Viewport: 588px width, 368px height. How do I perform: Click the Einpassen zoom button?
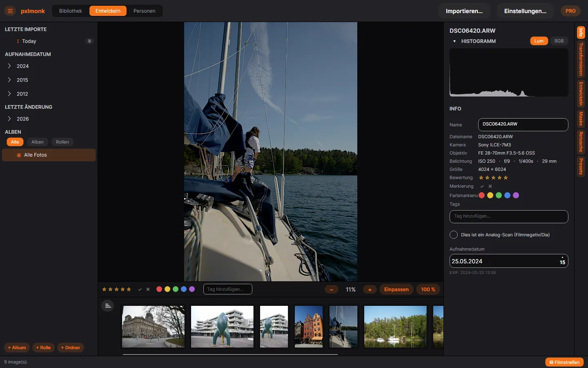(x=396, y=289)
